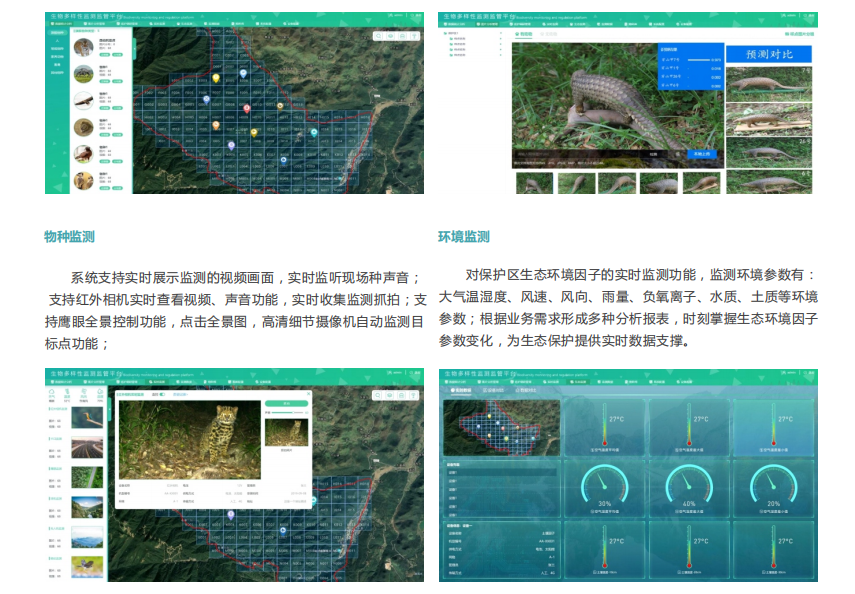Click the green button in leopard cat popup
The image size is (855, 594).
(285, 404)
